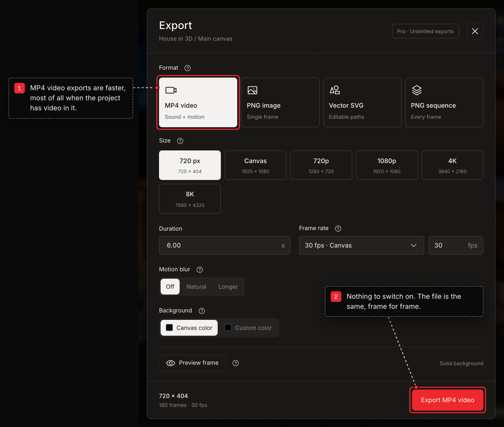Set motion blur to Off

pyautogui.click(x=170, y=287)
